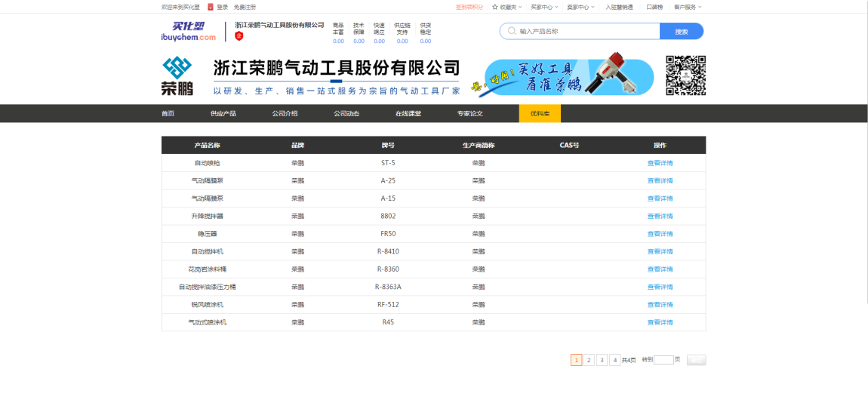The image size is (868, 409).
Task: Expand the 买家中心 dropdown
Action: pos(543,8)
